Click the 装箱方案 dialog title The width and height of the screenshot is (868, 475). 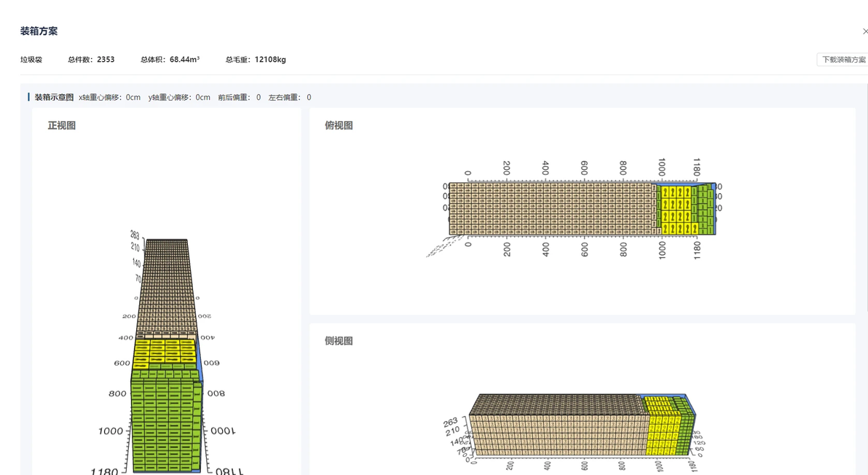[39, 31]
